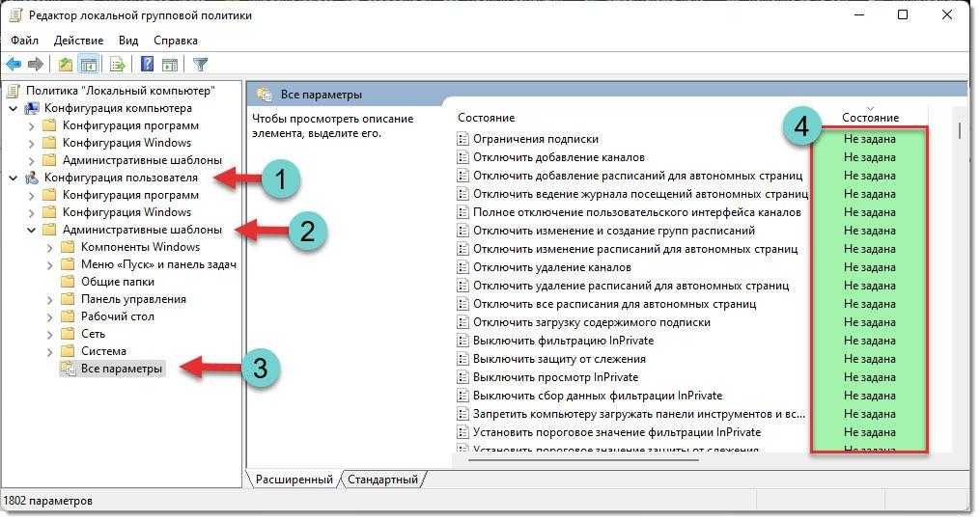Click user icon beside Конфигурация пользователя
Screen dimensions: 980x521
tap(31, 178)
